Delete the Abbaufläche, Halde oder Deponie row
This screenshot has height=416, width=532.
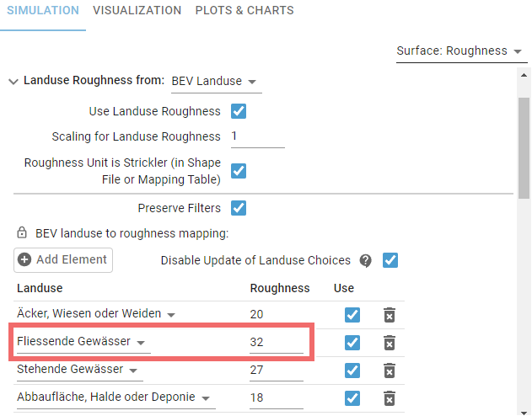(x=390, y=398)
